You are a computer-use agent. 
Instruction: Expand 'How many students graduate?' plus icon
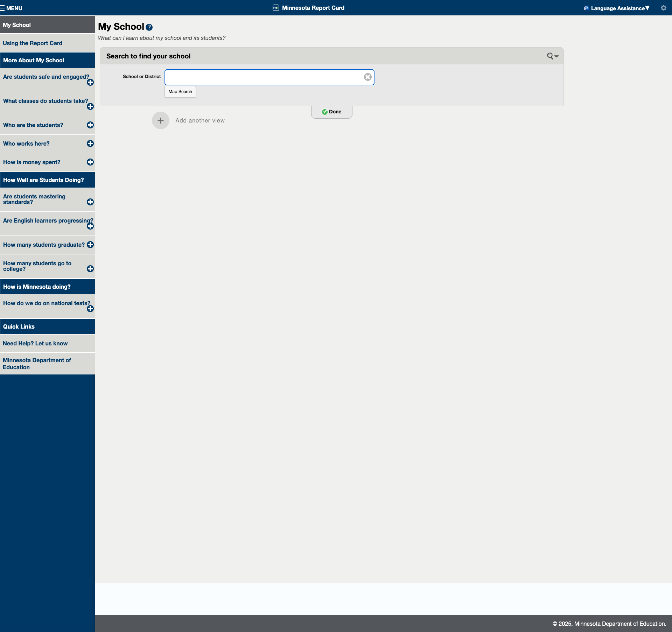coord(90,245)
